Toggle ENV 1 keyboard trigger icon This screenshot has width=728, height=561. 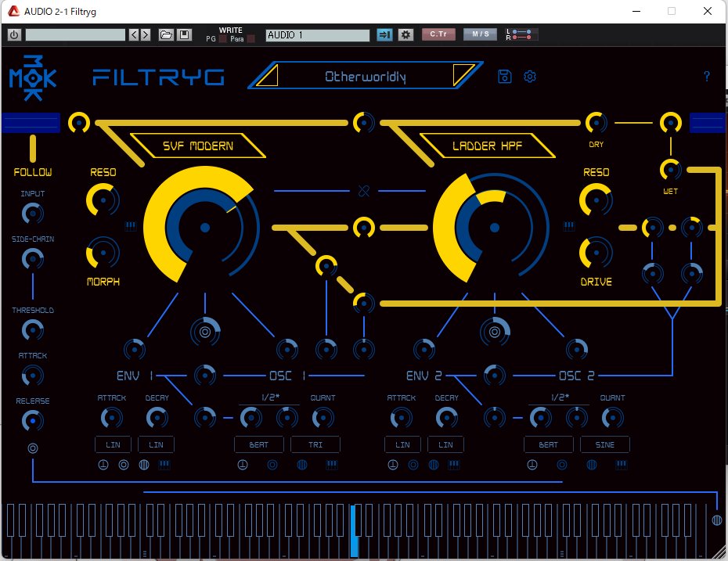click(164, 465)
